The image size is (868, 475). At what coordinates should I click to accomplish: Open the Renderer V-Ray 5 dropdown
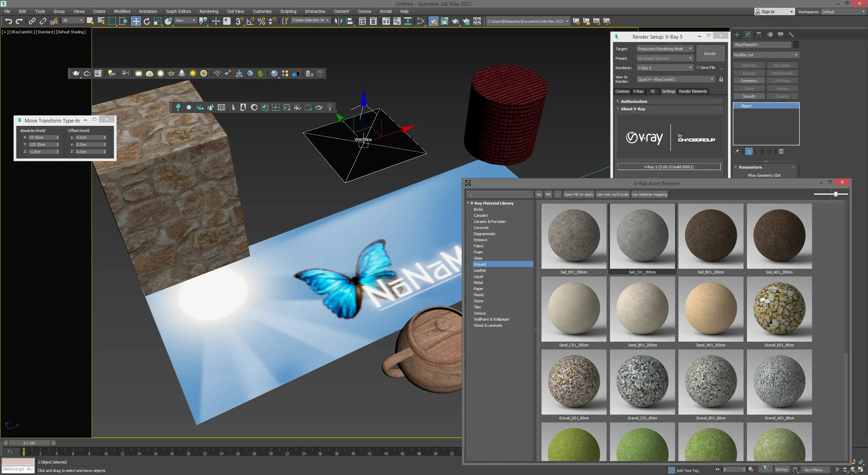pos(664,68)
